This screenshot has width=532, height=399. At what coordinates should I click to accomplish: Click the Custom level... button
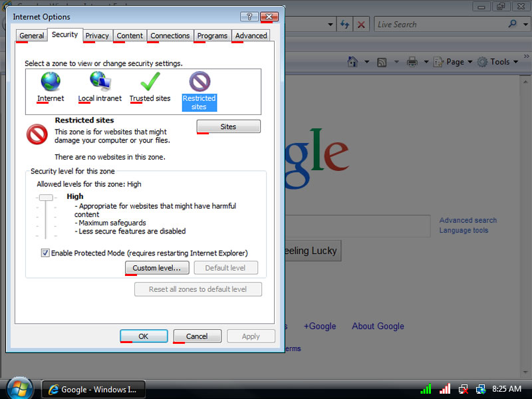157,268
